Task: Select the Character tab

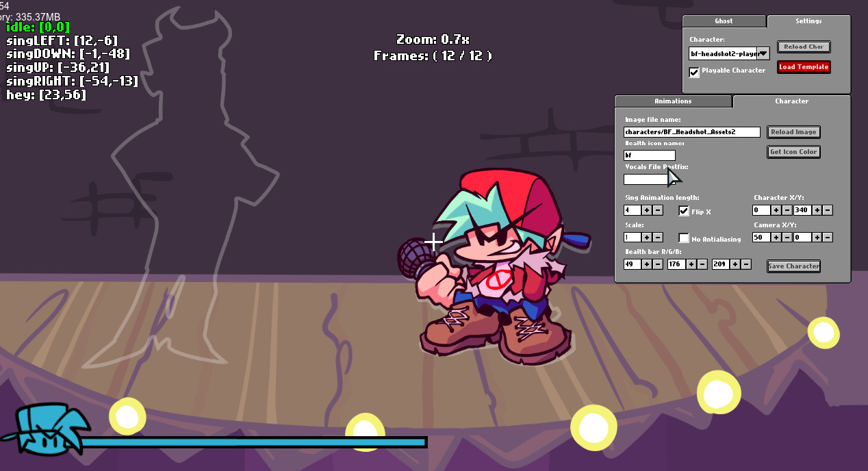Action: pyautogui.click(x=791, y=101)
